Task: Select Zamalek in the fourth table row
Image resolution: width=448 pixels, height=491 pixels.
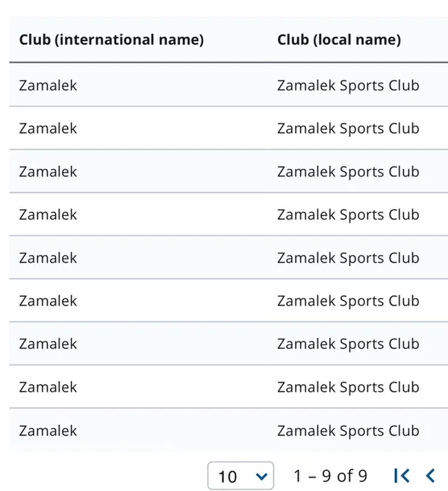Action: pyautogui.click(x=48, y=214)
